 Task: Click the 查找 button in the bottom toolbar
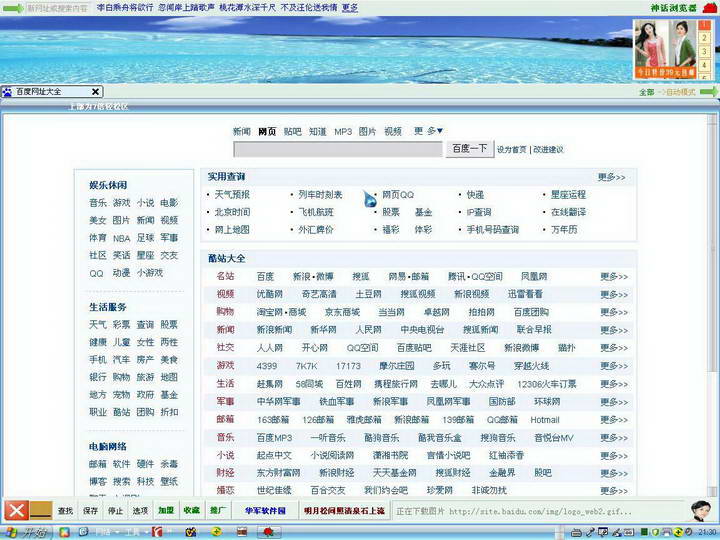[66, 511]
